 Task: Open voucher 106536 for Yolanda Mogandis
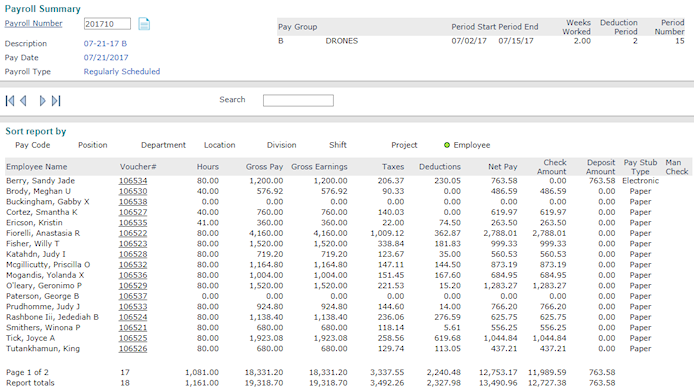pyautogui.click(x=133, y=275)
